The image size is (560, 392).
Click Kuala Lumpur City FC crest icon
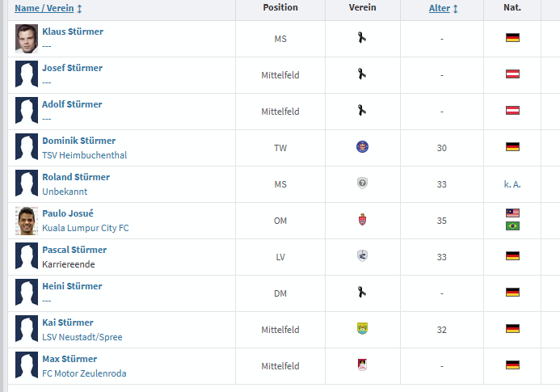click(x=362, y=220)
